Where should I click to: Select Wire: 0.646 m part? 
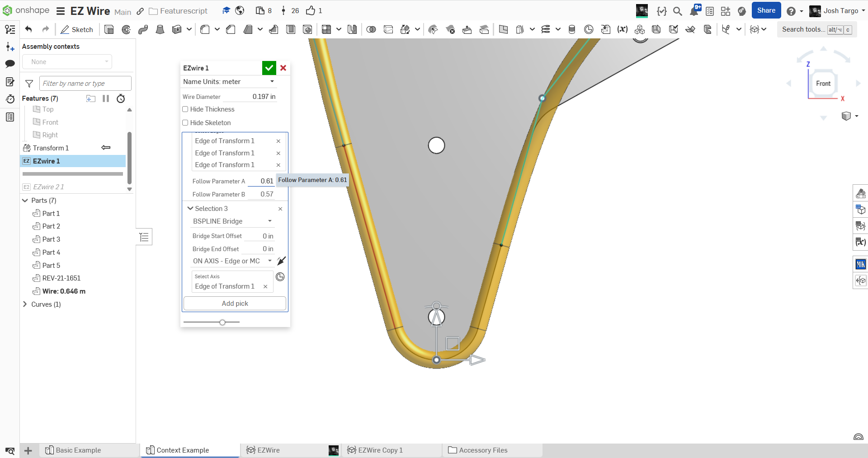click(64, 291)
